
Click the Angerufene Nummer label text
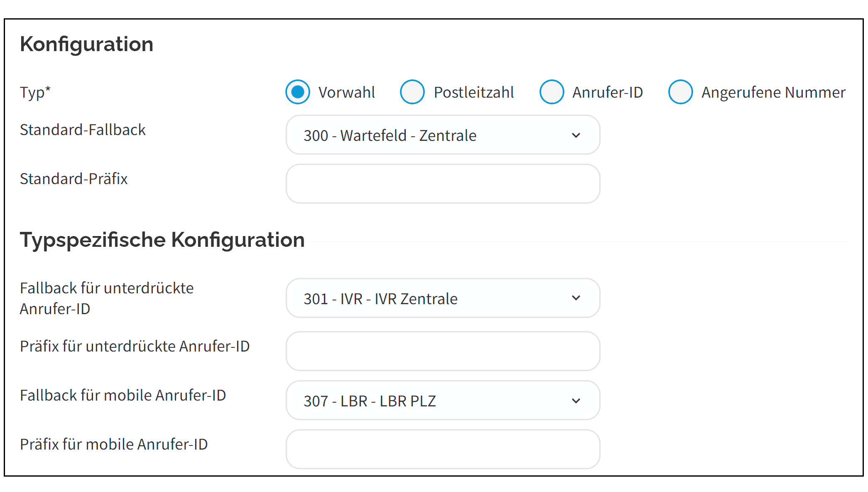coord(773,92)
